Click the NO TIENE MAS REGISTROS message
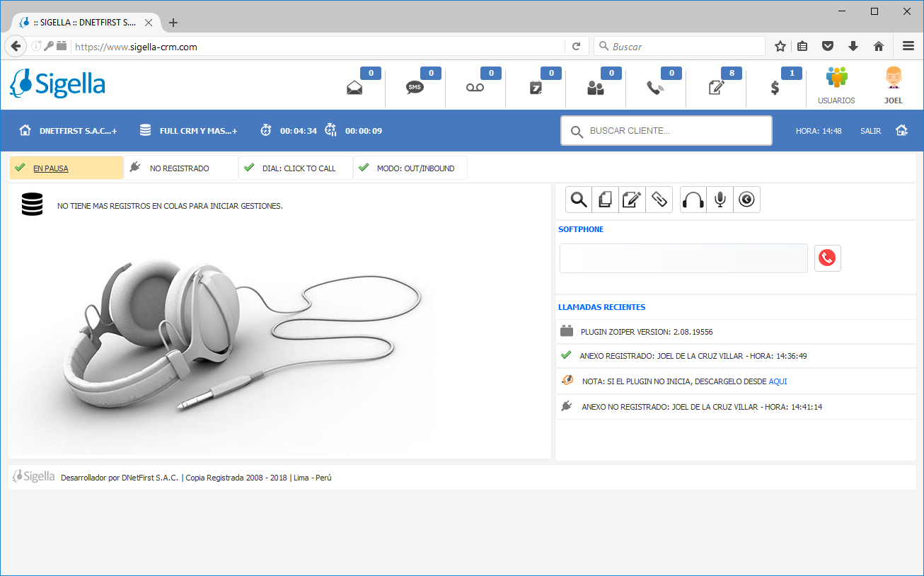Screen dimensions: 924x576 coord(170,207)
